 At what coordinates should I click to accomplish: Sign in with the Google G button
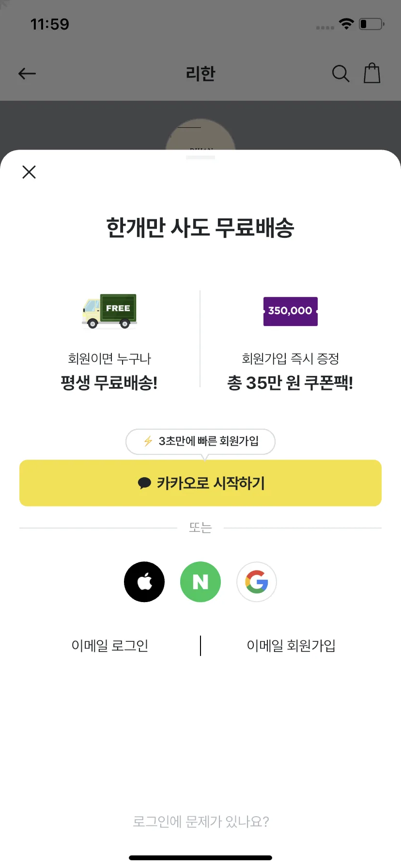pyautogui.click(x=257, y=582)
